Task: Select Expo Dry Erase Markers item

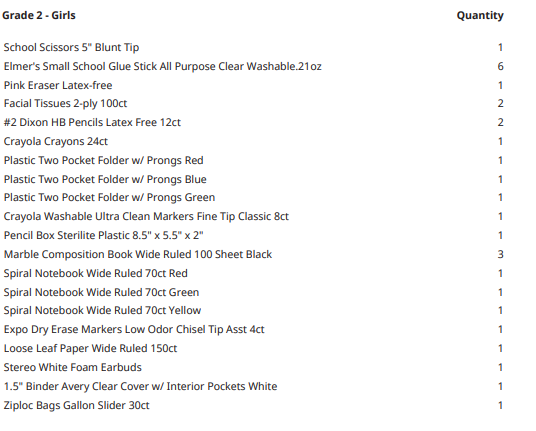Action: pyautogui.click(x=134, y=329)
